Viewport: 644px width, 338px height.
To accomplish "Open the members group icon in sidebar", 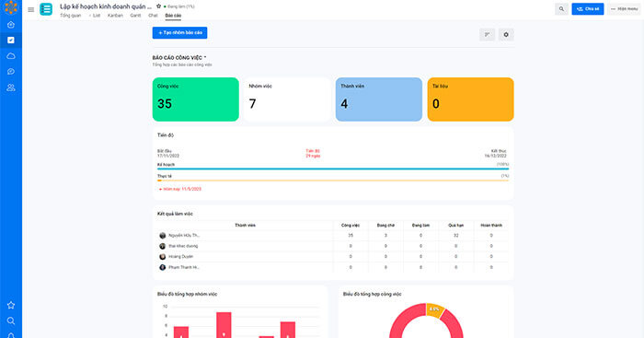I will 11,87.
